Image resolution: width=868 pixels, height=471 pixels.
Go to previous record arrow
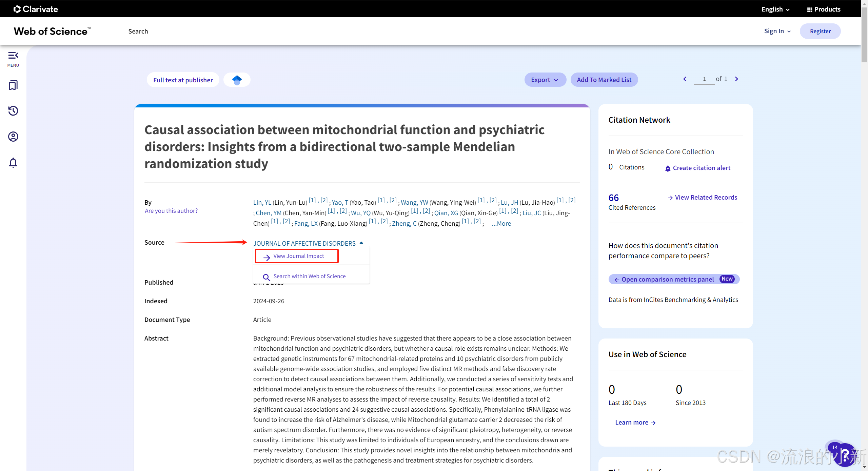coord(685,79)
